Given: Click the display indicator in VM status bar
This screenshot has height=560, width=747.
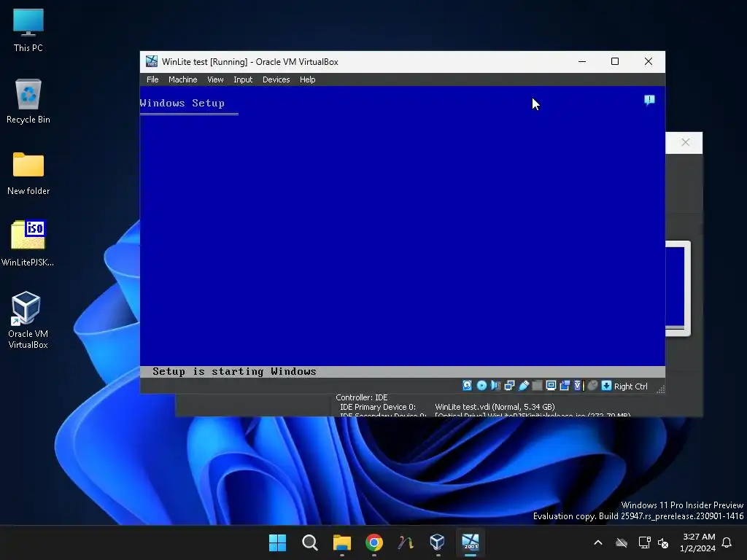Looking at the screenshot, I should [x=551, y=386].
